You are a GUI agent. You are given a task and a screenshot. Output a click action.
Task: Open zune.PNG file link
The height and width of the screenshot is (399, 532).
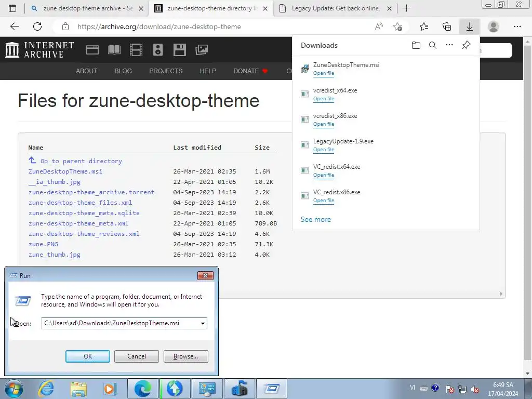point(43,244)
